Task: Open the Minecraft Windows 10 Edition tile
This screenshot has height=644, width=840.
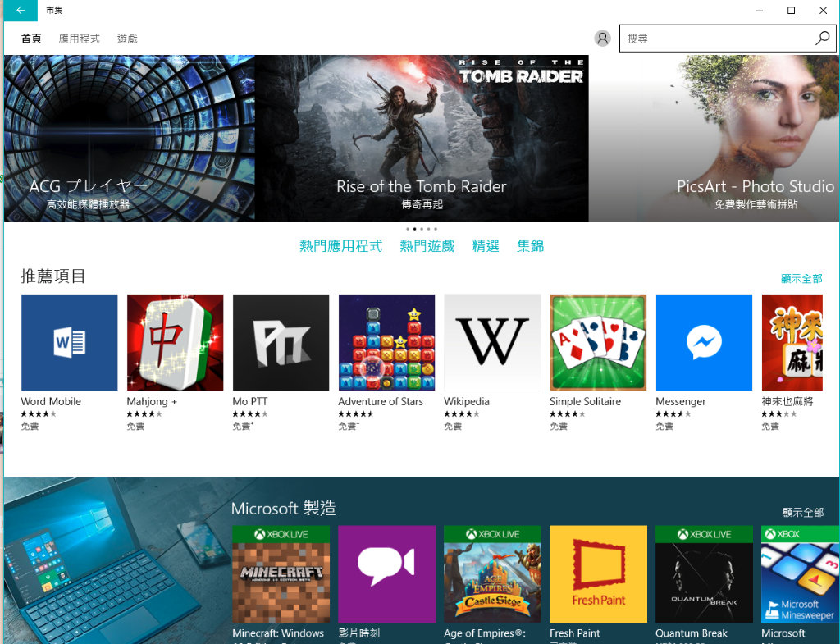Action: pos(281,573)
